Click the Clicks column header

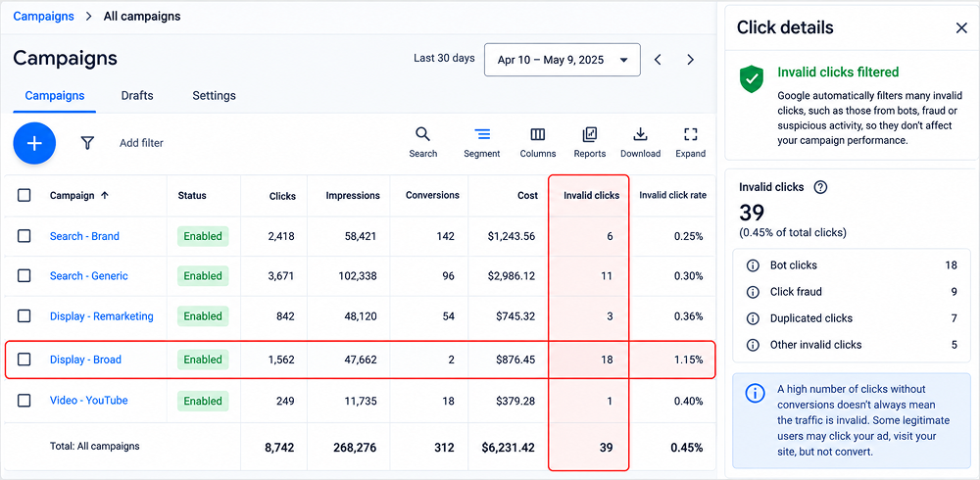282,196
